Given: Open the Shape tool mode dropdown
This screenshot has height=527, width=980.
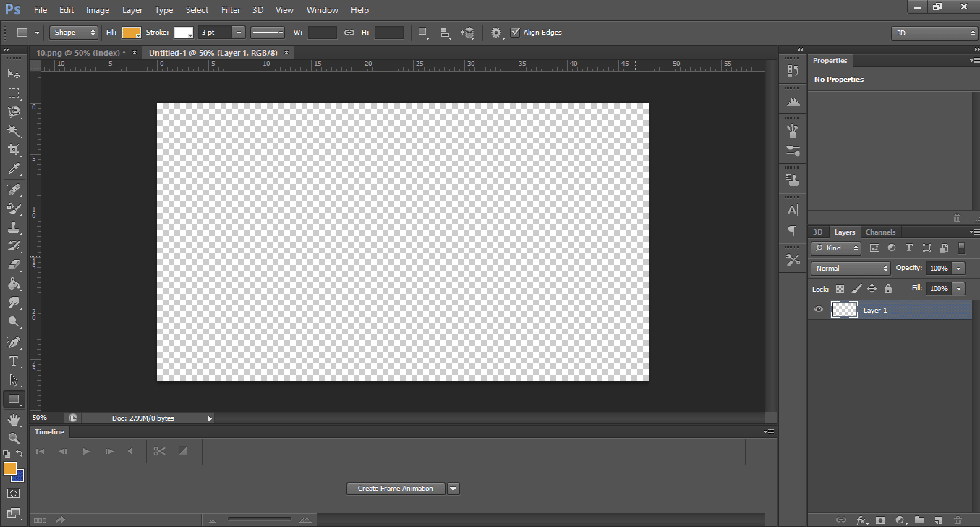Looking at the screenshot, I should pyautogui.click(x=74, y=33).
